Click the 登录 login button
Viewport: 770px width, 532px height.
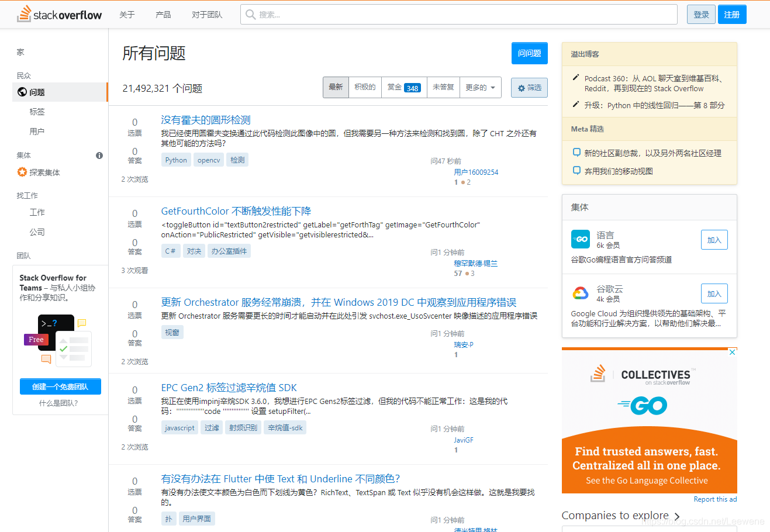(701, 15)
